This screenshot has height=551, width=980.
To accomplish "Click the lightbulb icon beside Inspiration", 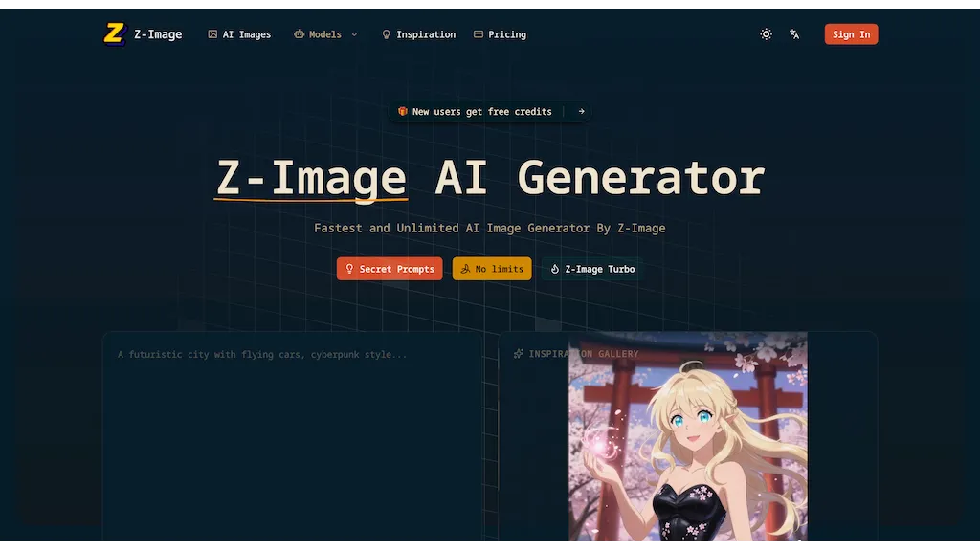I will coord(387,35).
